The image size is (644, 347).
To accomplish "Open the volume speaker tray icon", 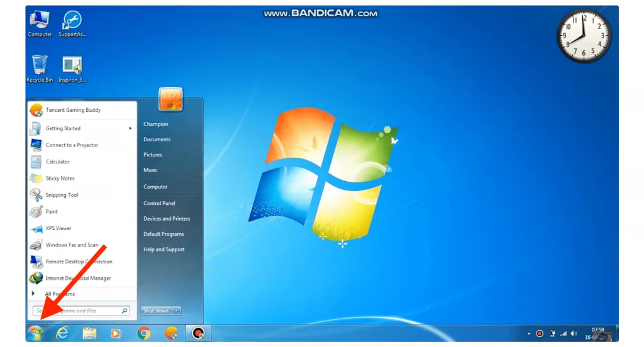I will (574, 334).
